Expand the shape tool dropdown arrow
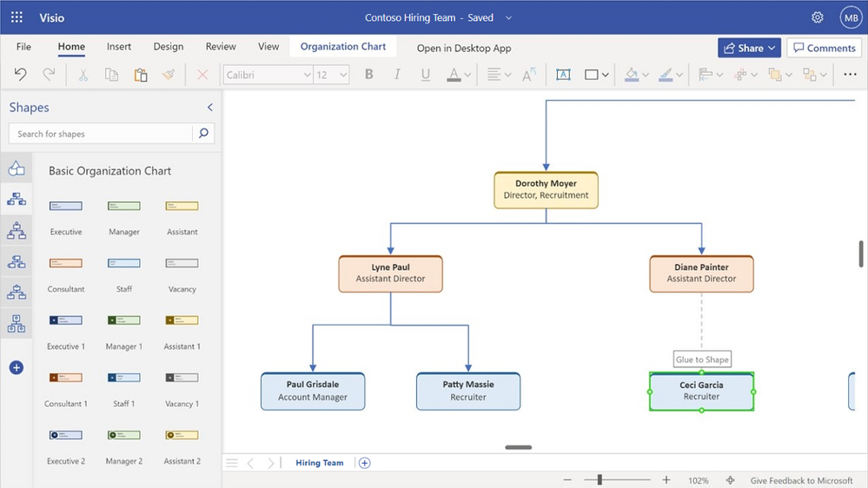Viewport: 868px width, 488px height. [606, 76]
